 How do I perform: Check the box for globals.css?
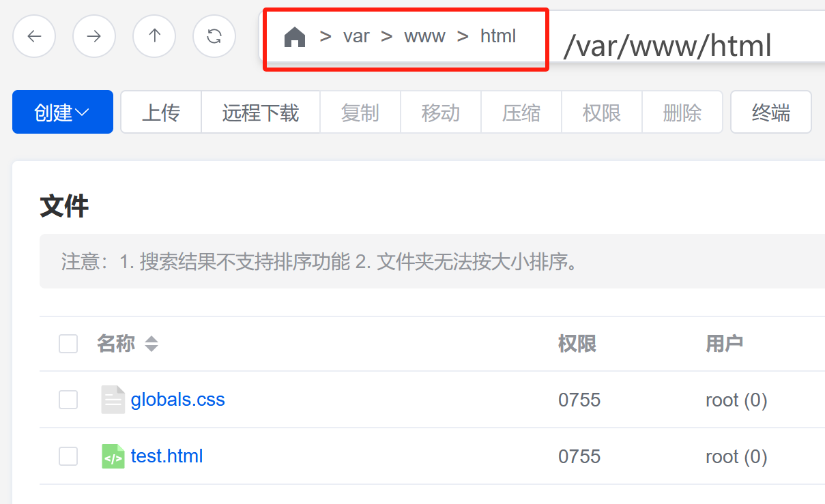coord(68,400)
